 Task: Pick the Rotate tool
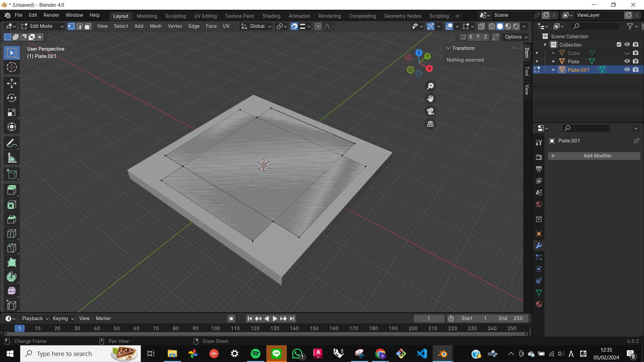[x=12, y=98]
